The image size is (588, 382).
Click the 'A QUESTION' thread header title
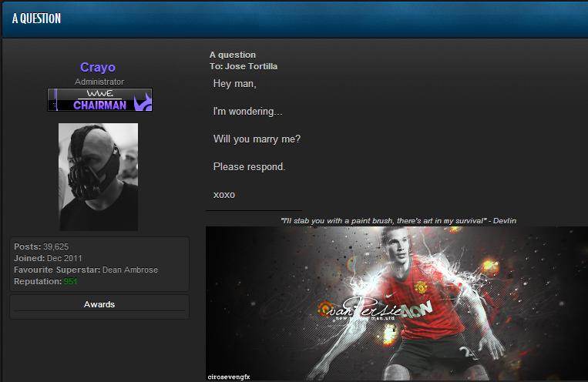pos(36,18)
